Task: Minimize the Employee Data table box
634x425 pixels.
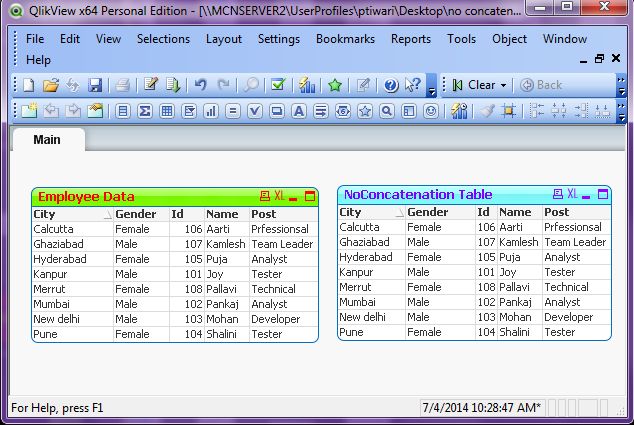Action: pos(294,198)
